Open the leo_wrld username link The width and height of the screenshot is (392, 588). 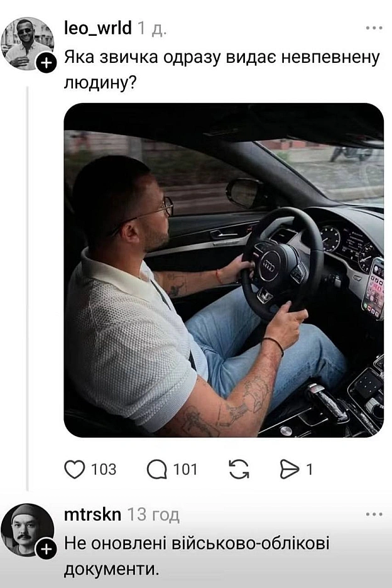coord(98,28)
